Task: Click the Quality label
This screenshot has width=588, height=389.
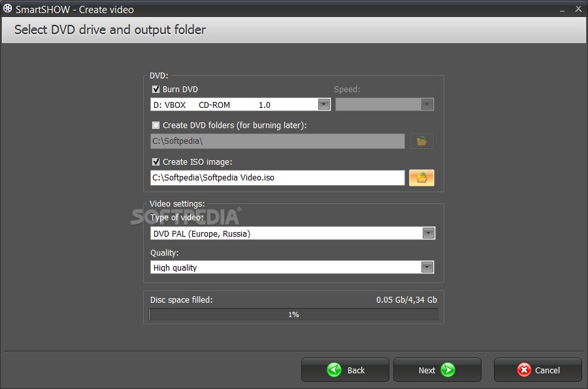Action: [165, 253]
